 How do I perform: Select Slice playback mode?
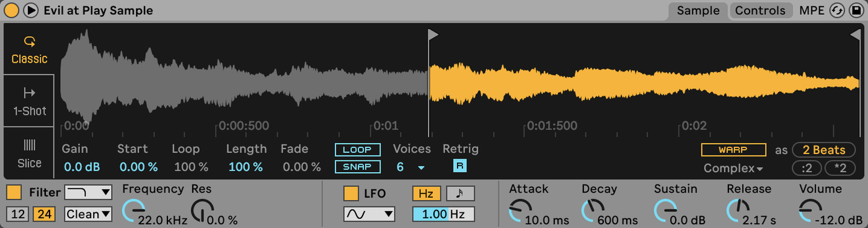click(x=29, y=153)
